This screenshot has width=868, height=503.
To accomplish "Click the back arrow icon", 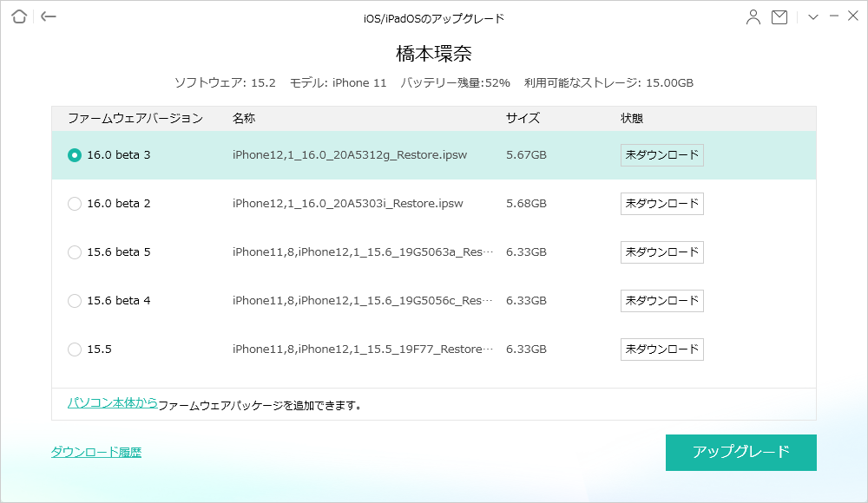I will coord(49,16).
